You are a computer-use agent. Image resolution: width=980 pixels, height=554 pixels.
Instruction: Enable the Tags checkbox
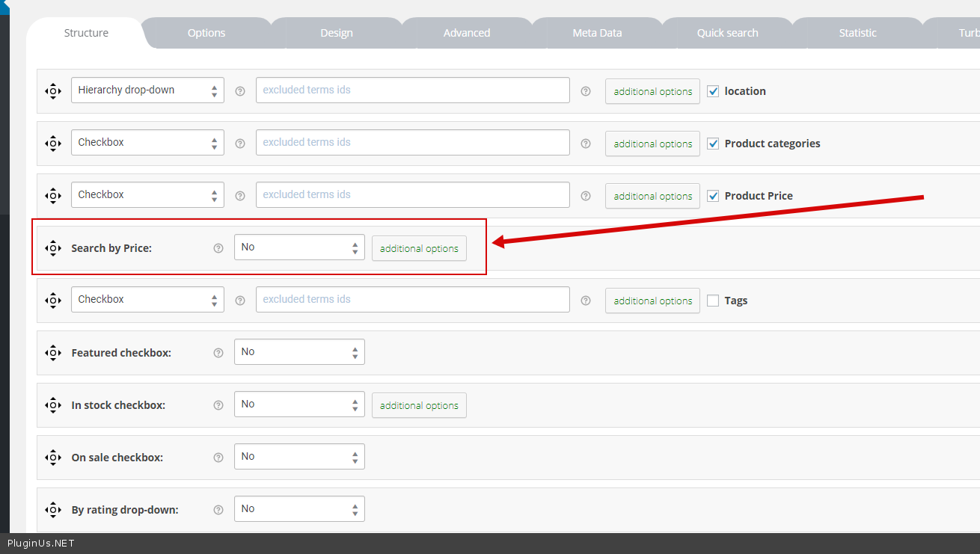(x=713, y=301)
